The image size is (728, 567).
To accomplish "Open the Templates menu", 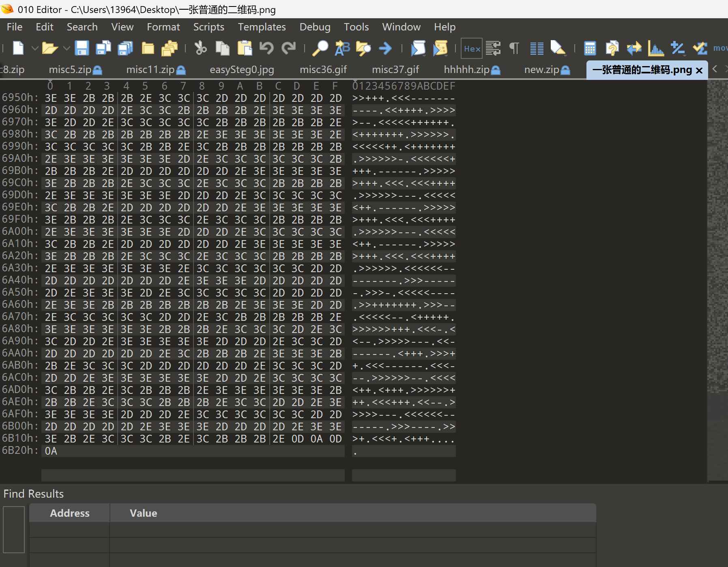I will click(262, 27).
